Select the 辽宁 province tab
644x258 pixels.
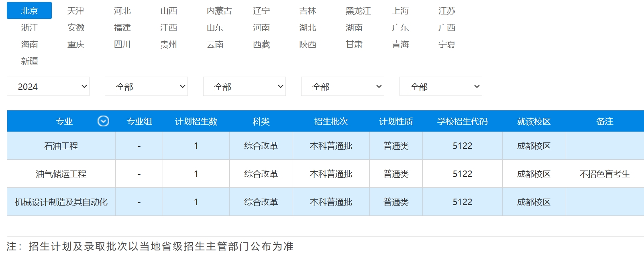(x=261, y=10)
